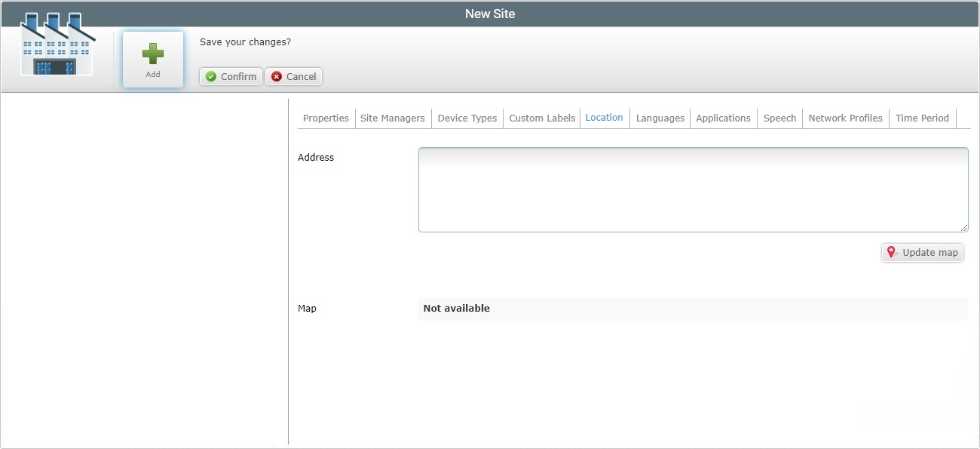The height and width of the screenshot is (449, 980).
Task: Click the Not available map area
Action: (692, 308)
